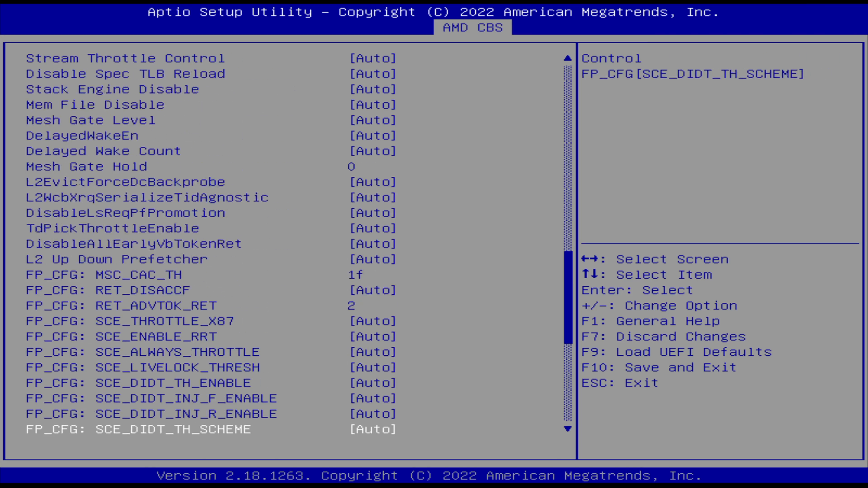The width and height of the screenshot is (868, 488).
Task: Open L2 Up Down Prefetcher [Auto] value
Action: coord(373,260)
